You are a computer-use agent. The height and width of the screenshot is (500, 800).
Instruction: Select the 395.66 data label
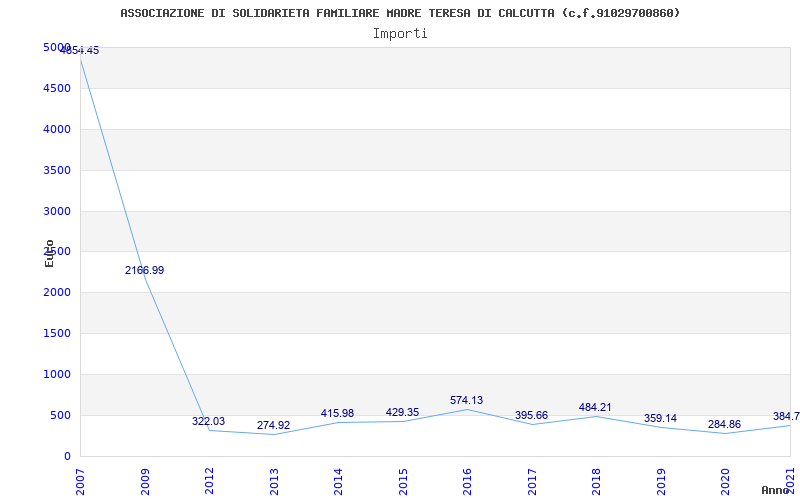(x=531, y=415)
